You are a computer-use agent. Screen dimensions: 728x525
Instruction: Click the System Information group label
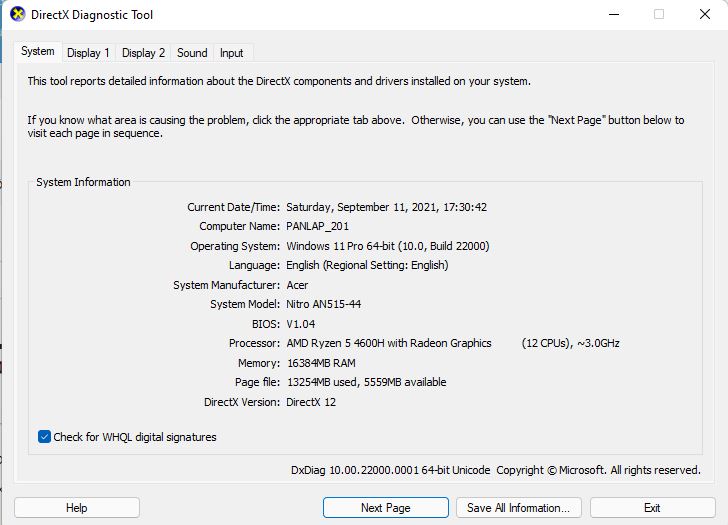point(83,182)
